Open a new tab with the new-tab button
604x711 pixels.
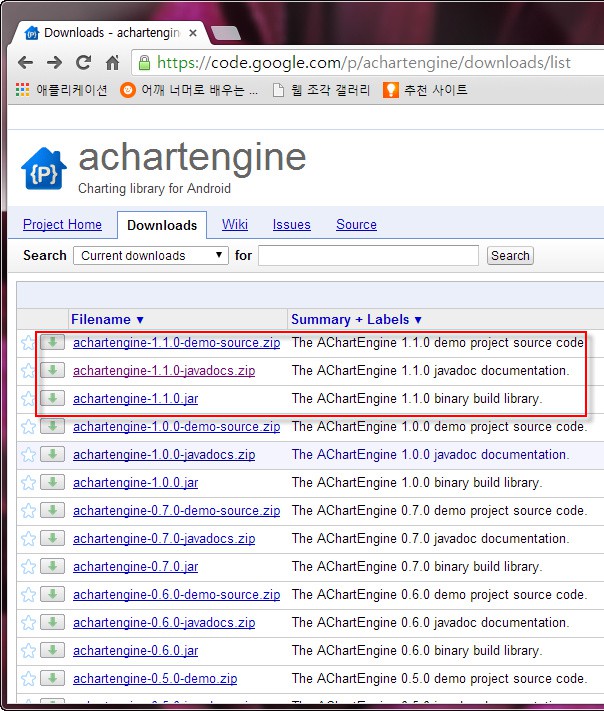click(x=225, y=33)
